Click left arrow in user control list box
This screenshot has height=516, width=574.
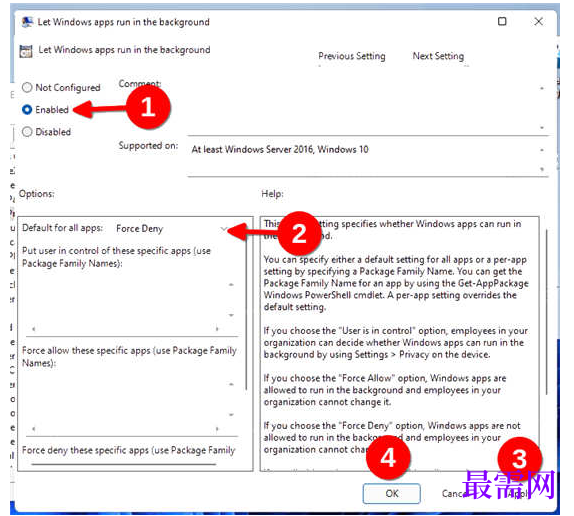coord(34,329)
